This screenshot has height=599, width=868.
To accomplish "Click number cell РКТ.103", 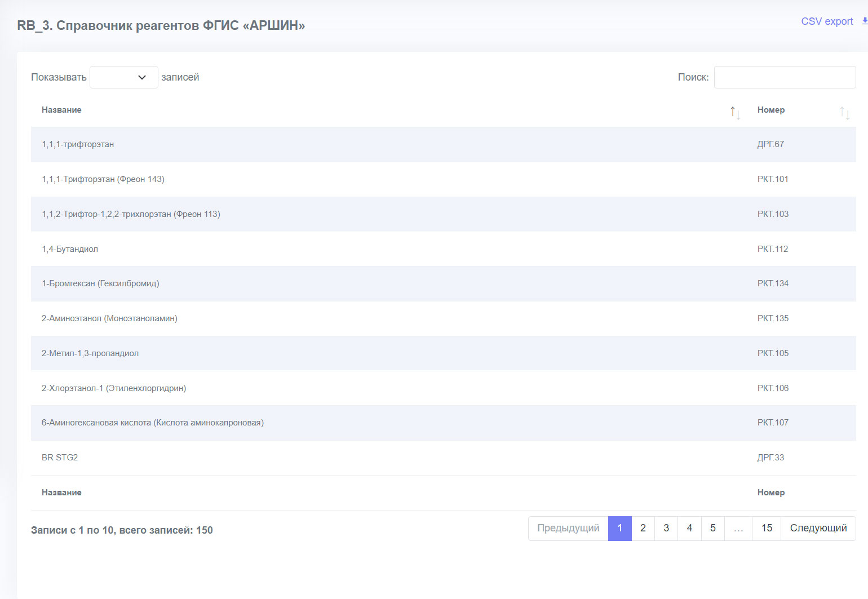I will tap(773, 214).
